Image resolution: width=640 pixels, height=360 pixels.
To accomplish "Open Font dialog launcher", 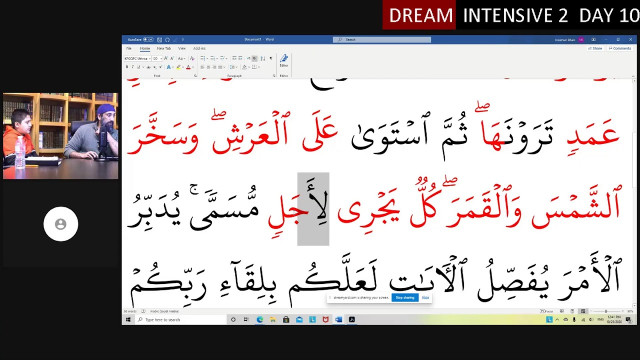I will (x=196, y=76).
